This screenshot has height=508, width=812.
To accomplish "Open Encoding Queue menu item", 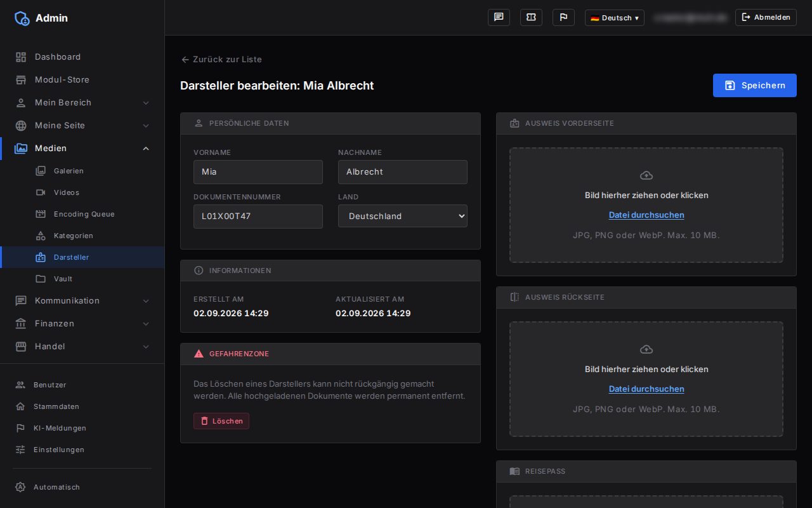I will click(x=82, y=214).
